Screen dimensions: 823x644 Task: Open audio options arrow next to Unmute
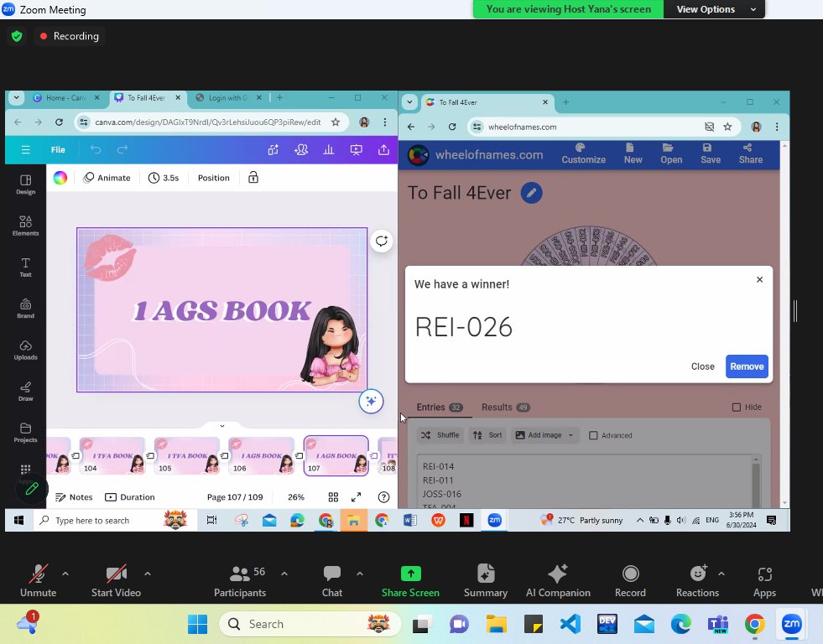(65, 574)
